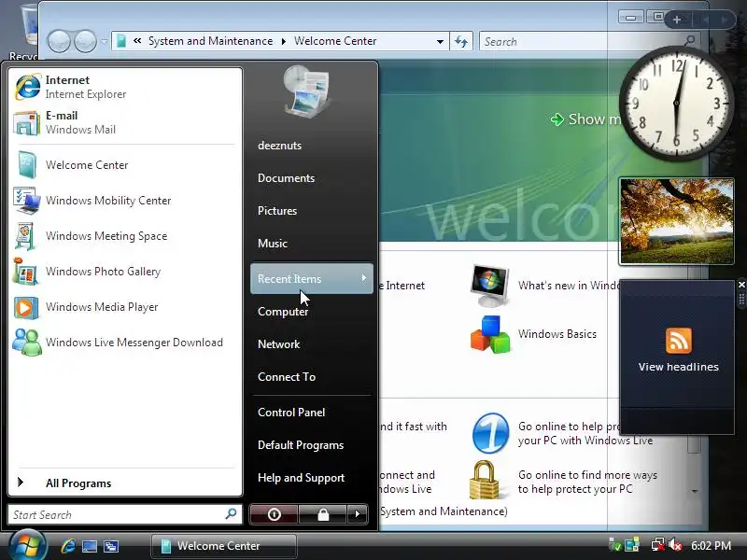The height and width of the screenshot is (560, 747).
Task: Open What's new in Windows item
Action: [543, 286]
